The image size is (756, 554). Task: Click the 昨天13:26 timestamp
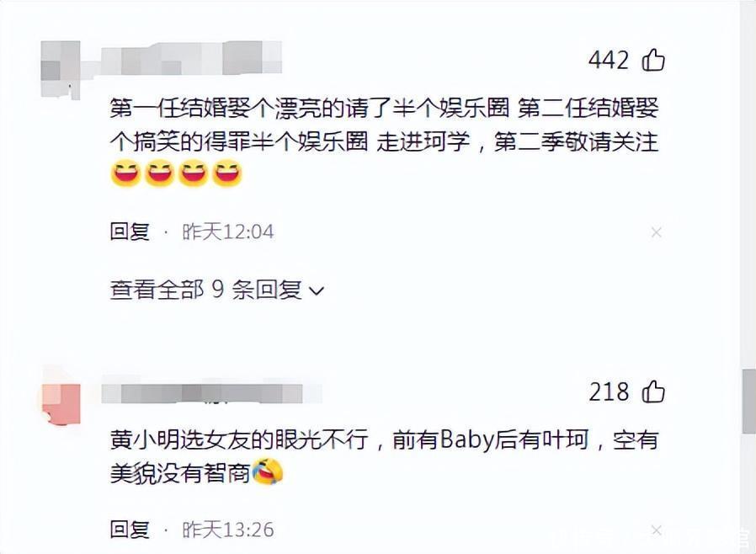click(x=228, y=530)
